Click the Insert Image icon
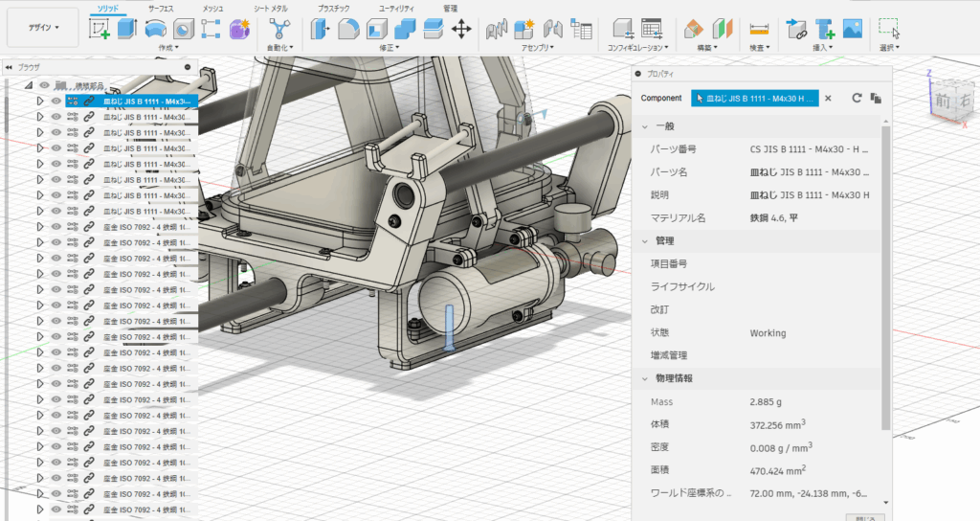The height and width of the screenshot is (521, 980). (x=853, y=29)
